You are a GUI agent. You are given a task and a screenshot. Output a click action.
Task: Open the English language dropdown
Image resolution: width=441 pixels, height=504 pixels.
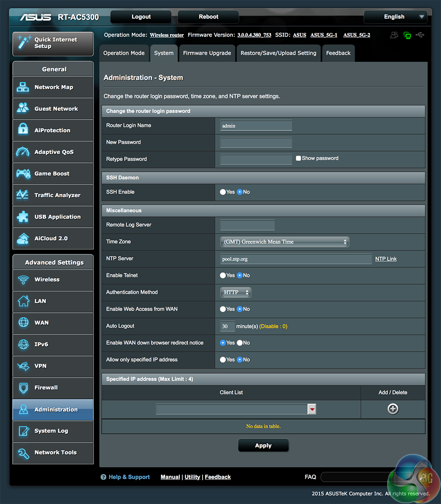tap(395, 17)
